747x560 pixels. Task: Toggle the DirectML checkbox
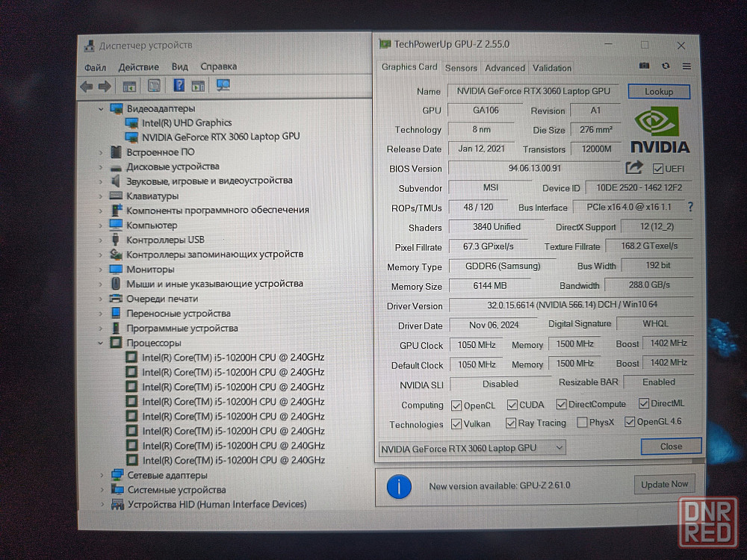[x=644, y=403]
